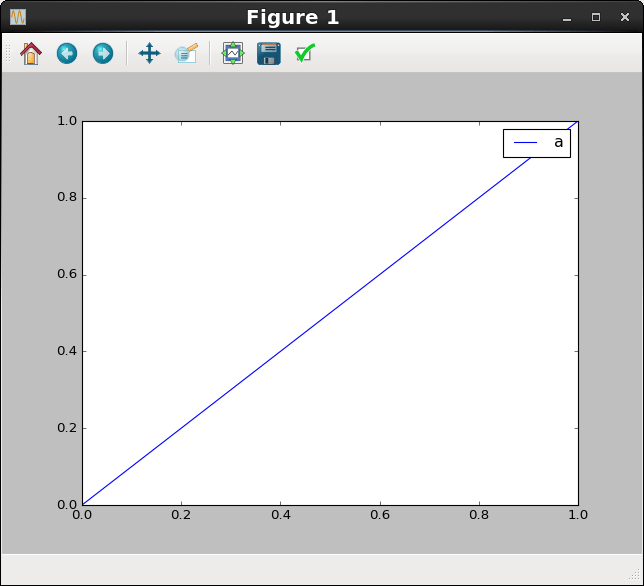This screenshot has height=586, width=644.
Task: Save the figure with the floppy icon
Action: [x=269, y=53]
